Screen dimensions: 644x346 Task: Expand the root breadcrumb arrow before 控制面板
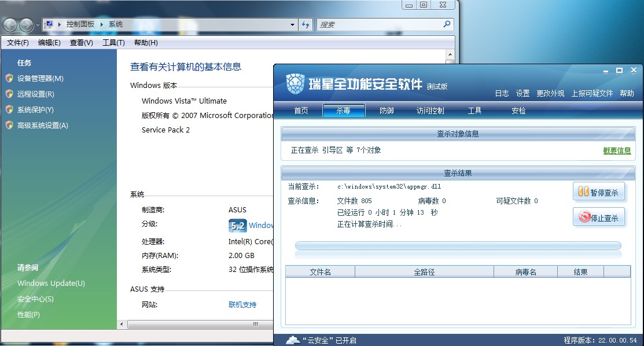(60, 24)
